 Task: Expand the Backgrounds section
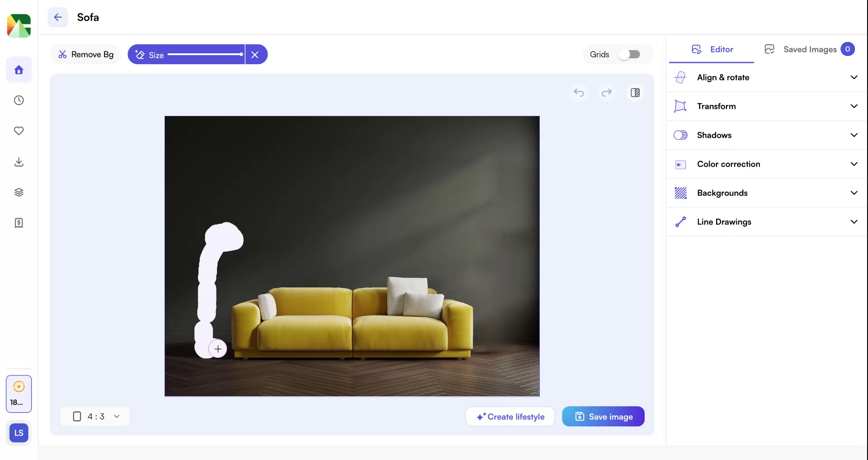[x=766, y=192]
